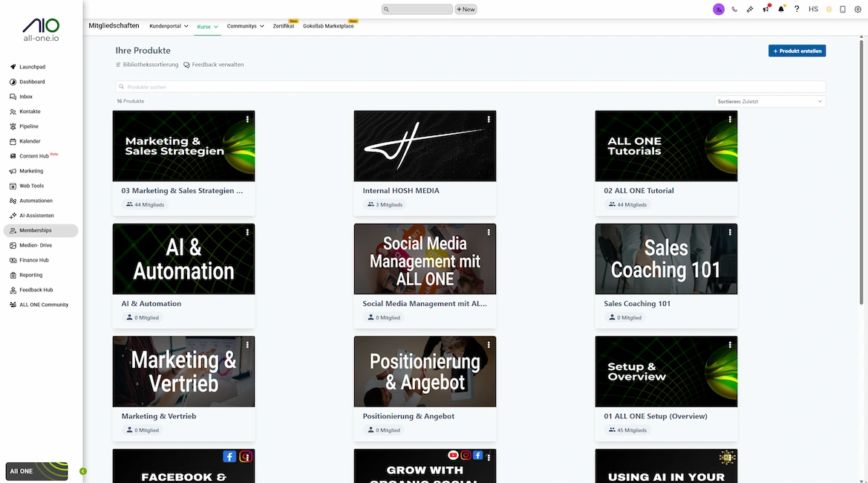Open Feedback verwalten link

(x=214, y=65)
